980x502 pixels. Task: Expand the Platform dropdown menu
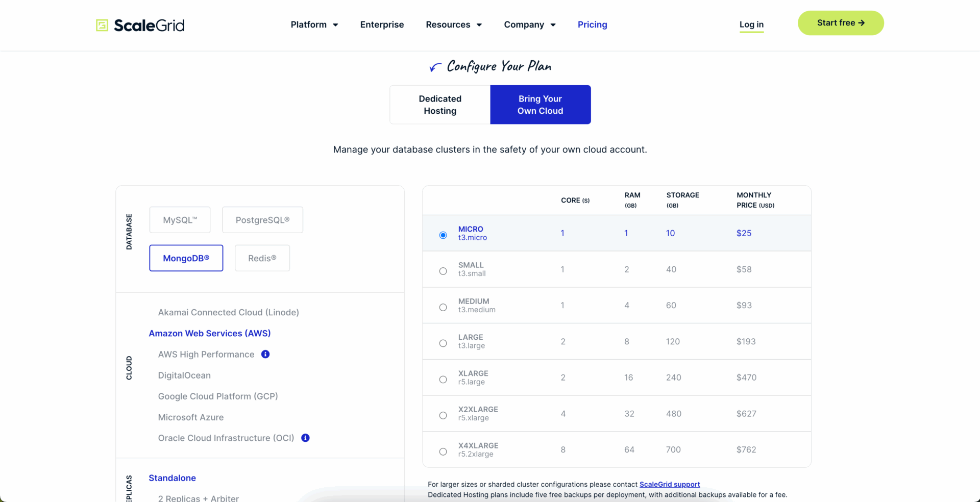pyautogui.click(x=314, y=24)
